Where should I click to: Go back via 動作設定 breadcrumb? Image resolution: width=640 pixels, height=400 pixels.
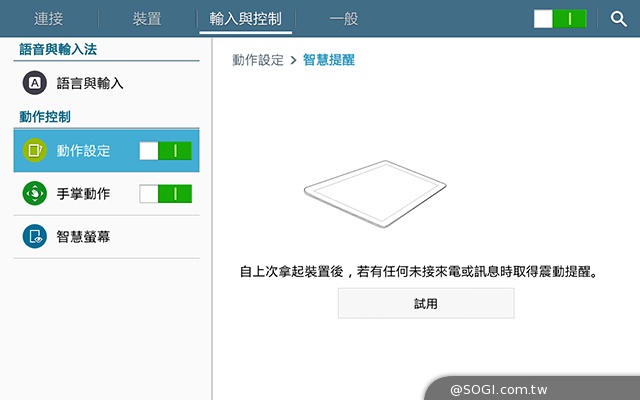258,60
